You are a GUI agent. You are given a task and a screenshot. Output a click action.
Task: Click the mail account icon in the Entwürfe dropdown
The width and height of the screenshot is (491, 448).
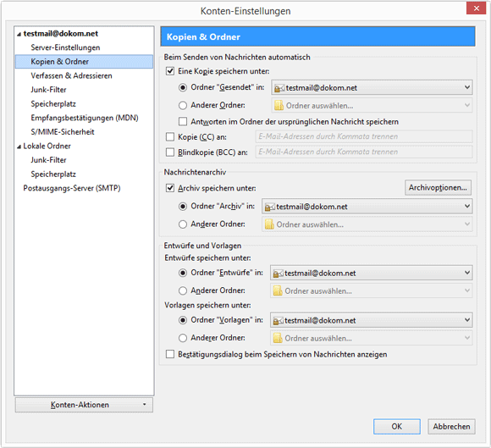[x=278, y=274]
